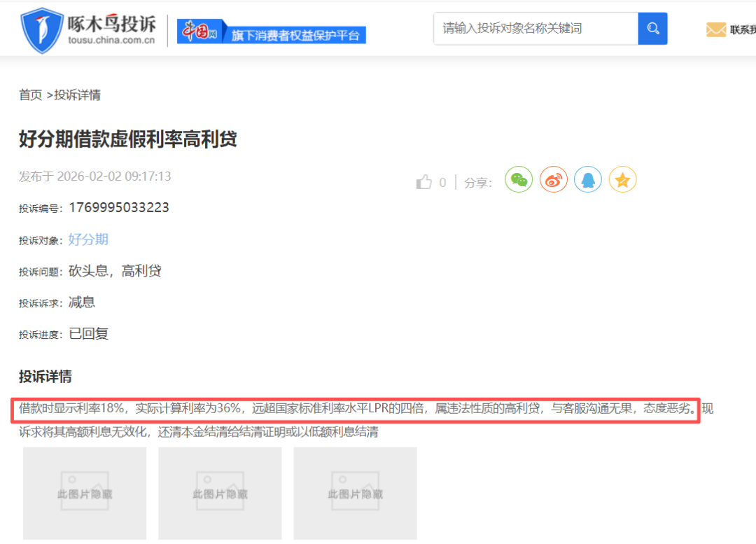Image resolution: width=756 pixels, height=544 pixels.
Task: Share the complaint to Weibo
Action: (x=554, y=181)
